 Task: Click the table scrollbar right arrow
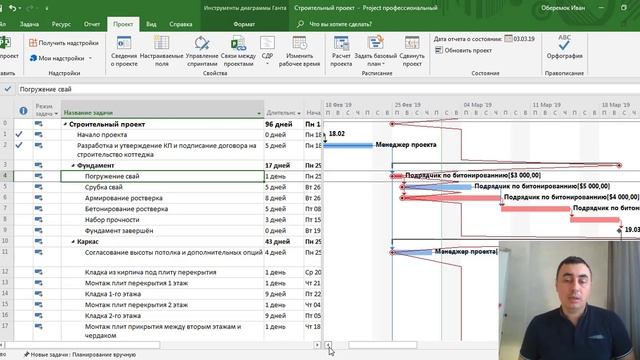317,345
